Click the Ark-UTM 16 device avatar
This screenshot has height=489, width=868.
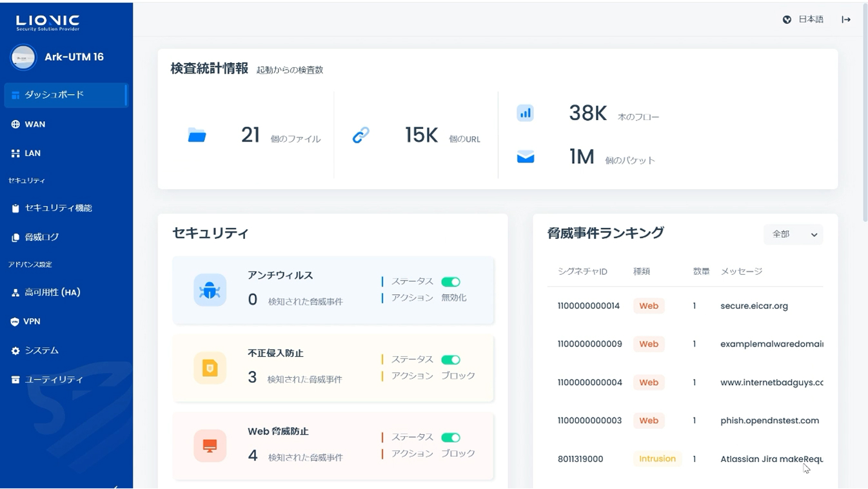tap(23, 57)
